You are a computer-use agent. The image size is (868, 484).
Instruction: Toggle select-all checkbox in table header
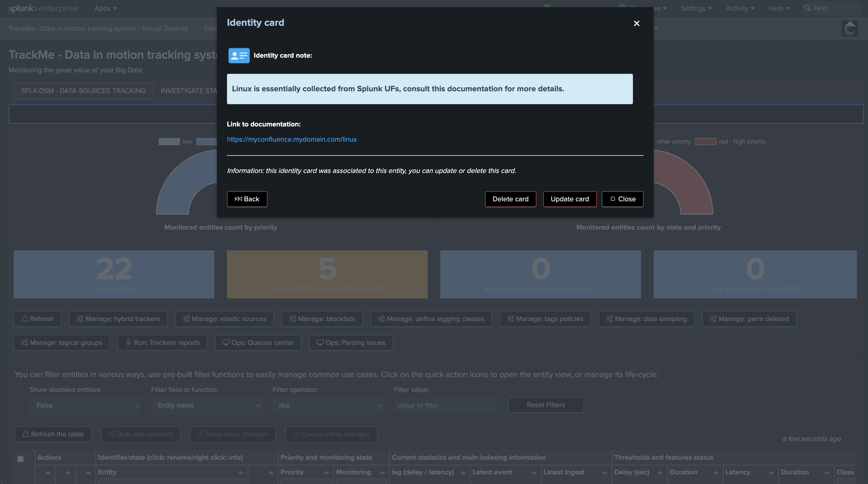tap(20, 459)
